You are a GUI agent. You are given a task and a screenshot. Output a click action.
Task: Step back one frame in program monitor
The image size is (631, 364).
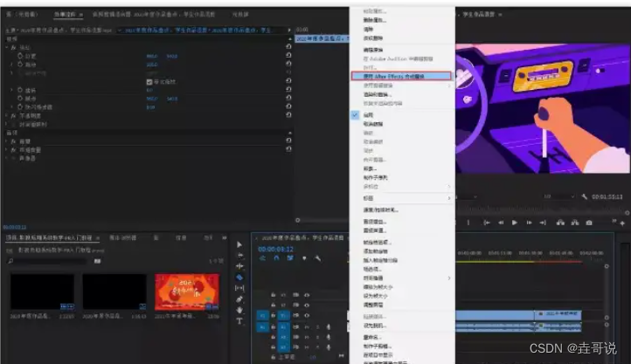[501, 223]
